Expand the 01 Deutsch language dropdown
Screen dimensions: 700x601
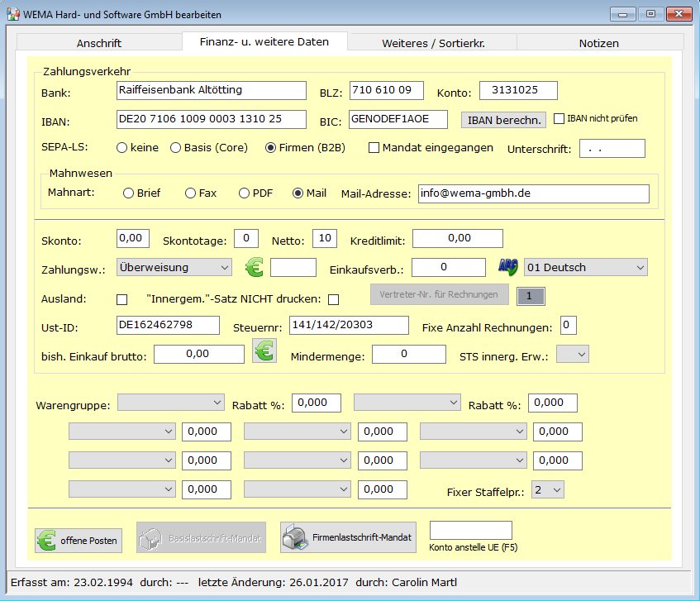click(585, 267)
